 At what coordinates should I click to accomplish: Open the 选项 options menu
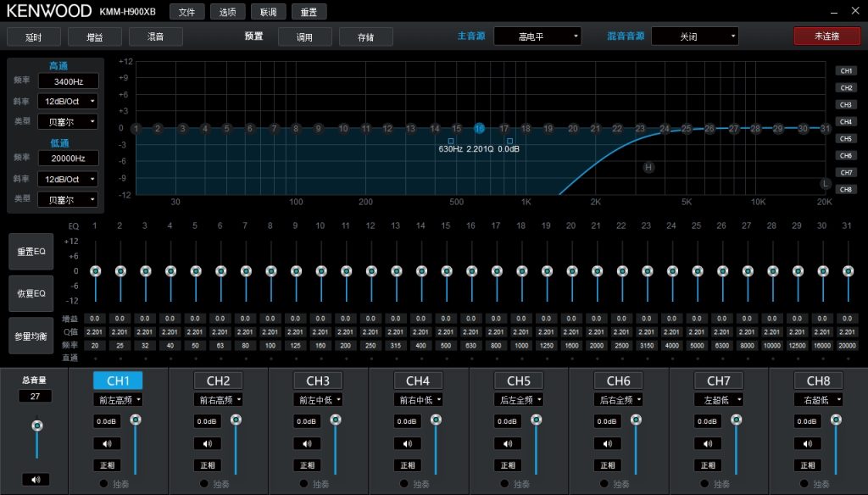pos(227,12)
